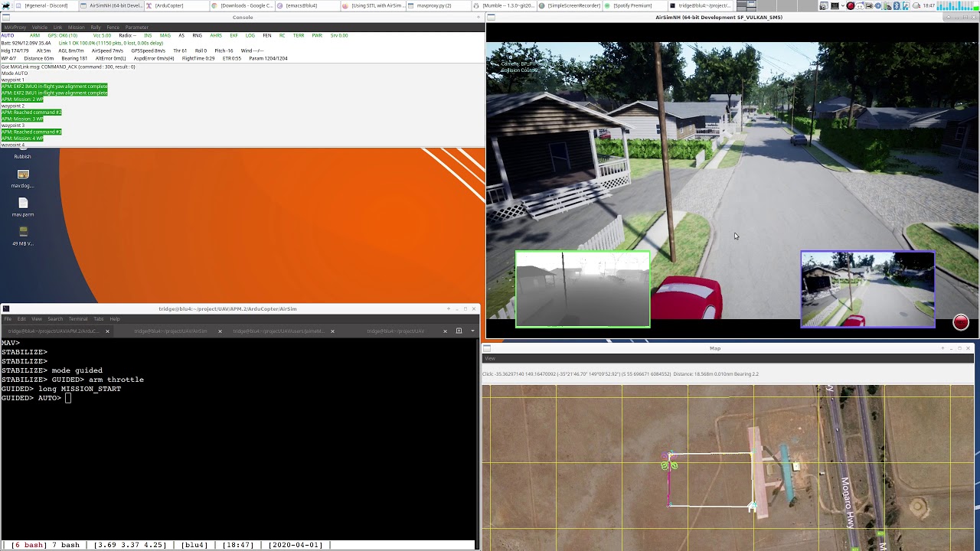
Task: Close the UAV/users/jaimeM terminal tab
Action: 332,331
